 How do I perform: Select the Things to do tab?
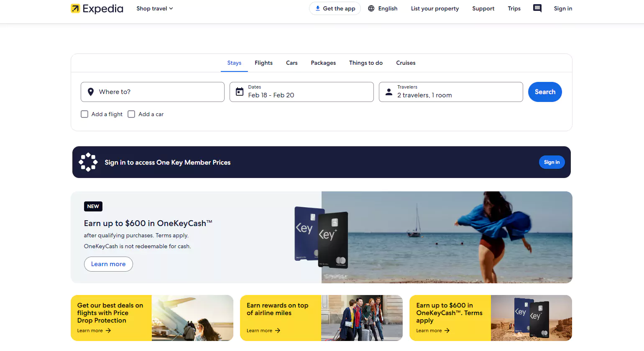(366, 63)
